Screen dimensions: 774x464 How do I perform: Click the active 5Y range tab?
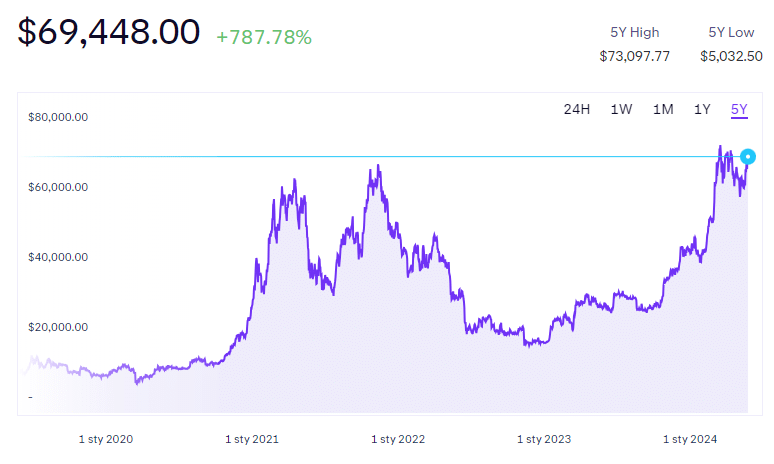(740, 109)
